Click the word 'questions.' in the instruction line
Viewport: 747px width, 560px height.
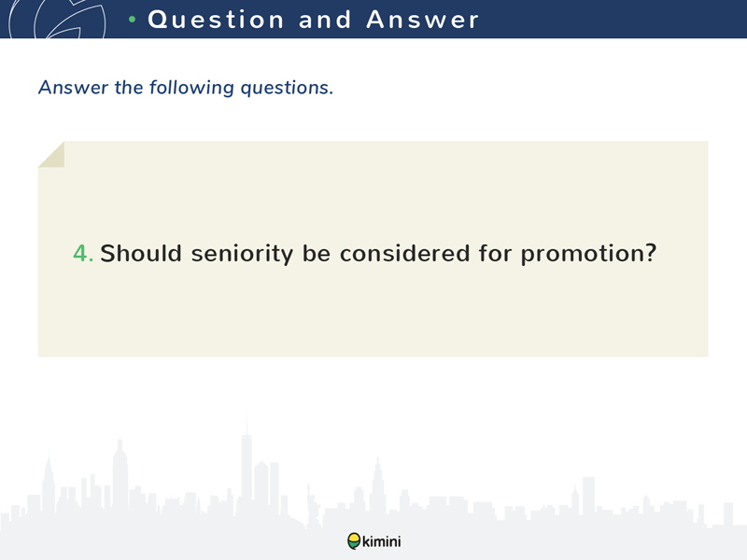[x=287, y=88]
